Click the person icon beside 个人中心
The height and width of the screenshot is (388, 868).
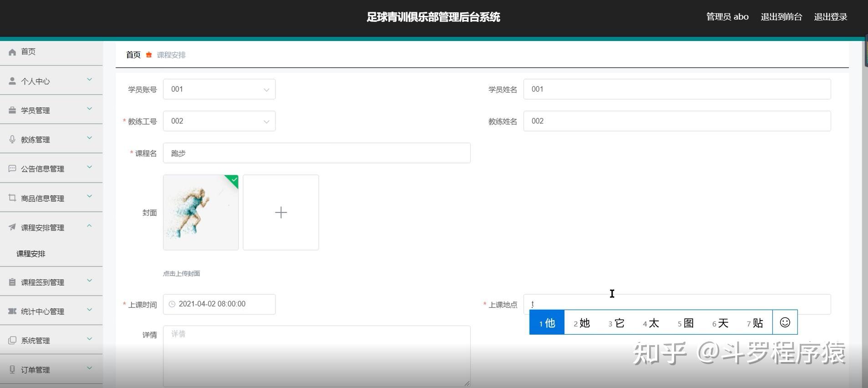[x=12, y=81]
